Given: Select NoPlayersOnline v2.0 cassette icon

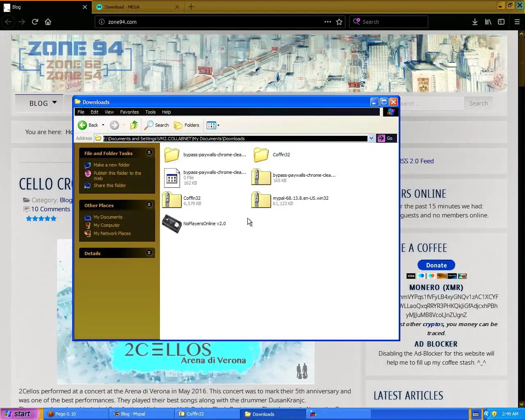Looking at the screenshot, I should (x=172, y=224).
